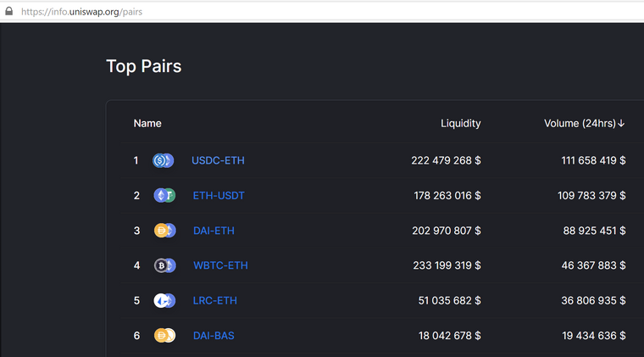
Task: Sort table by Liquidity column header
Action: pyautogui.click(x=460, y=123)
